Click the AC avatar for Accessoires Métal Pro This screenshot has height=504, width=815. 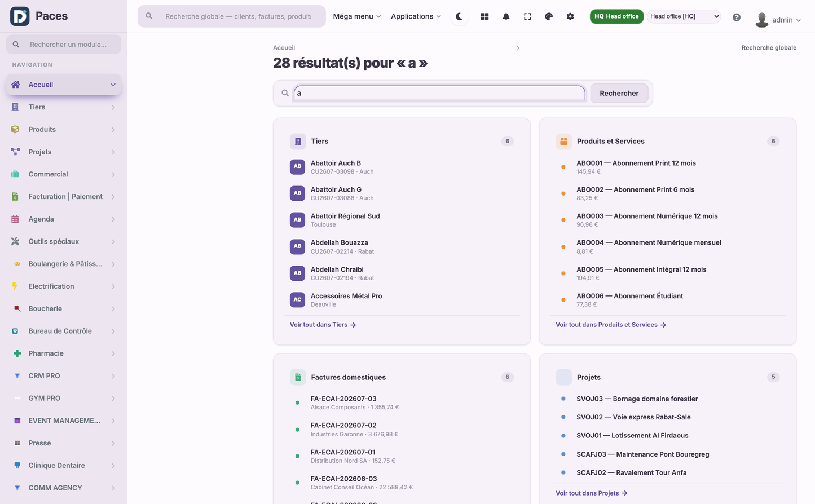[x=297, y=300]
